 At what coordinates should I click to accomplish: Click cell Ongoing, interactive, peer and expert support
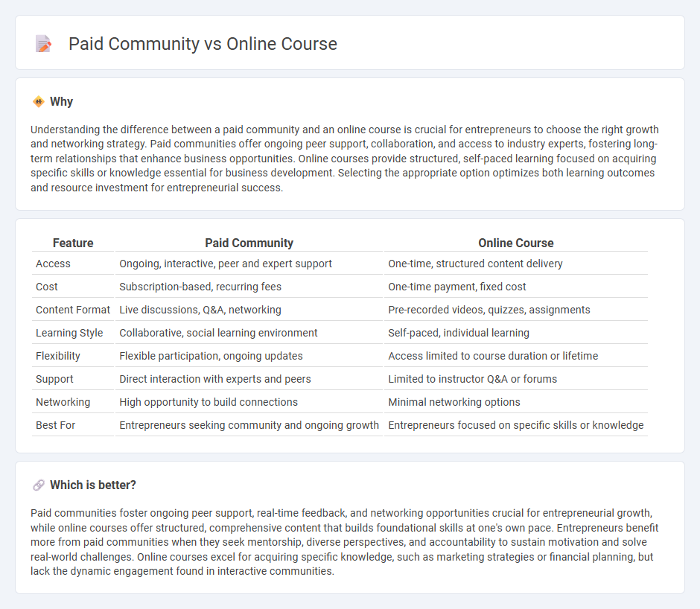(x=249, y=264)
